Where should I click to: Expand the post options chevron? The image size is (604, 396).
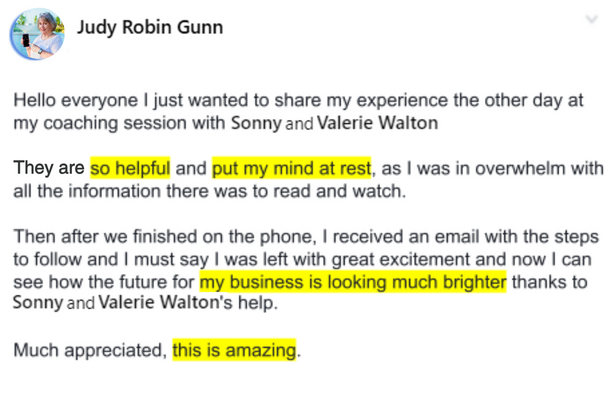tap(591, 19)
